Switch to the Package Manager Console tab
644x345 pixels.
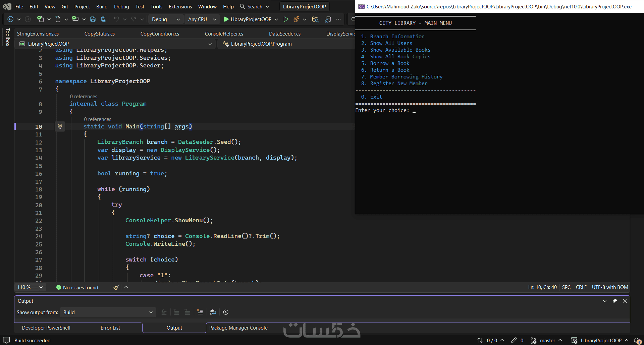point(238,328)
